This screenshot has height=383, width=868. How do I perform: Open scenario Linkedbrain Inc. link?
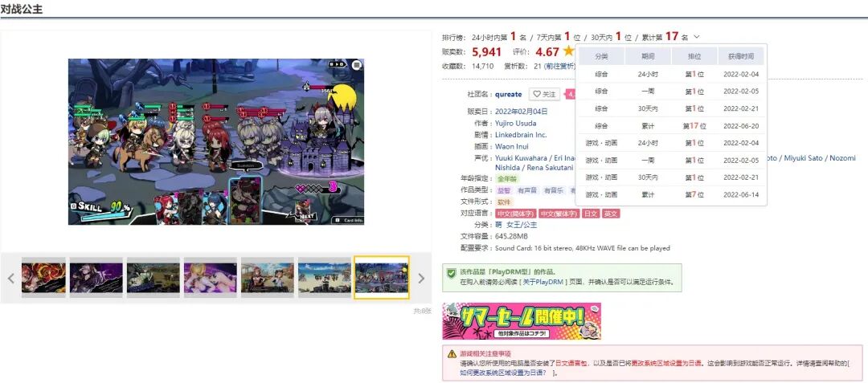[521, 135]
